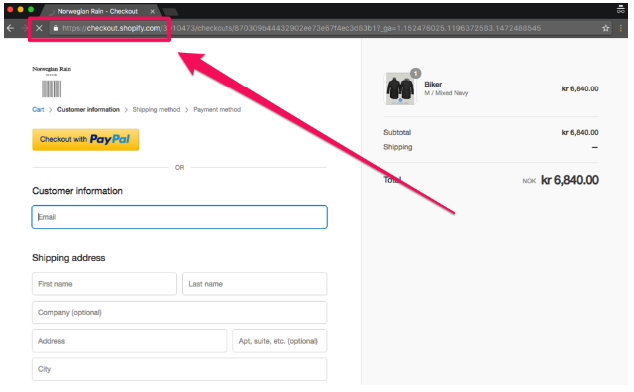This screenshot has height=392, width=634.
Task: Focus the Email input field
Action: (x=180, y=217)
